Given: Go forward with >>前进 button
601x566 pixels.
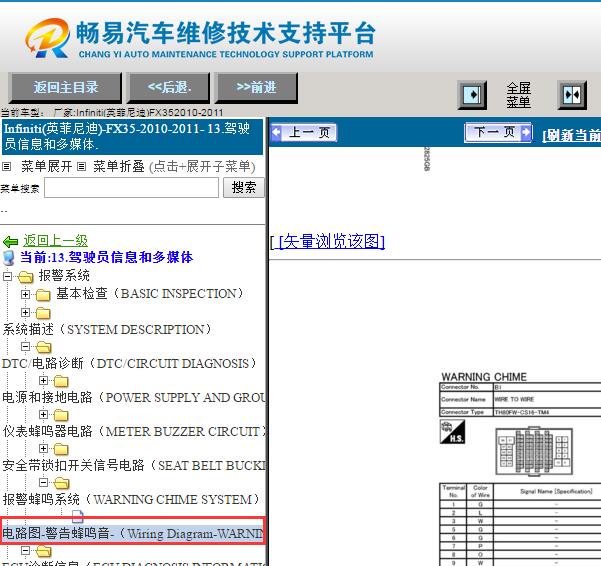Looking at the screenshot, I should point(256,88).
